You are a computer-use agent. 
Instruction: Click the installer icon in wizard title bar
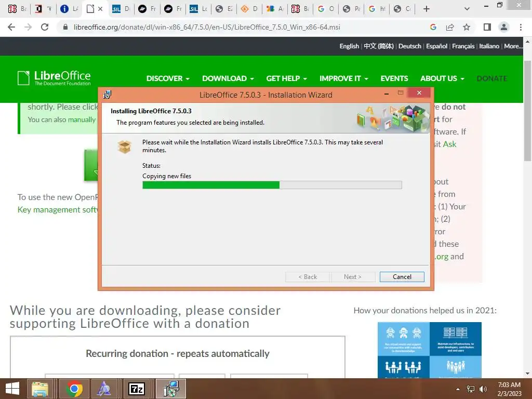[107, 95]
